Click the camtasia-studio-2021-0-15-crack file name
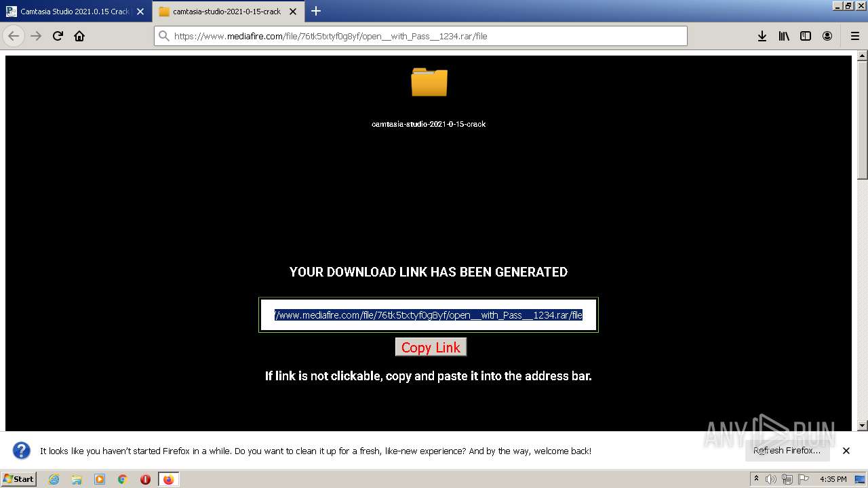Screen dimensions: 868x488 429,124
